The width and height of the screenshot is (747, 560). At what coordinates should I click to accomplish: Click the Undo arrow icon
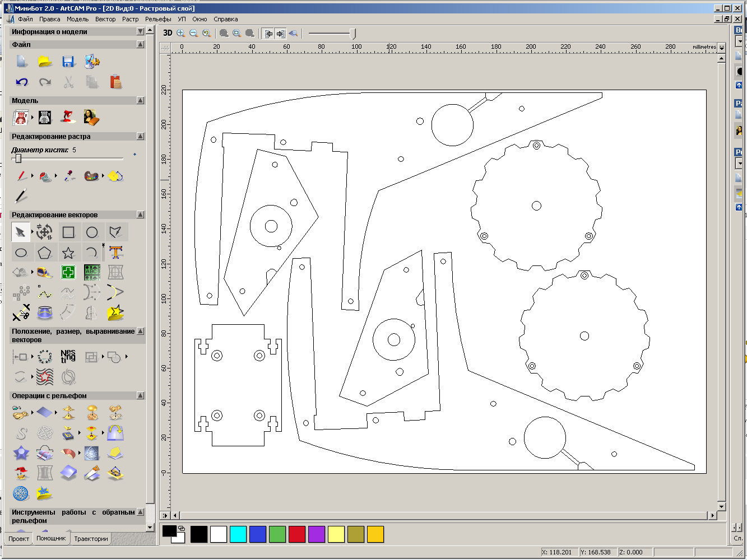(x=22, y=82)
